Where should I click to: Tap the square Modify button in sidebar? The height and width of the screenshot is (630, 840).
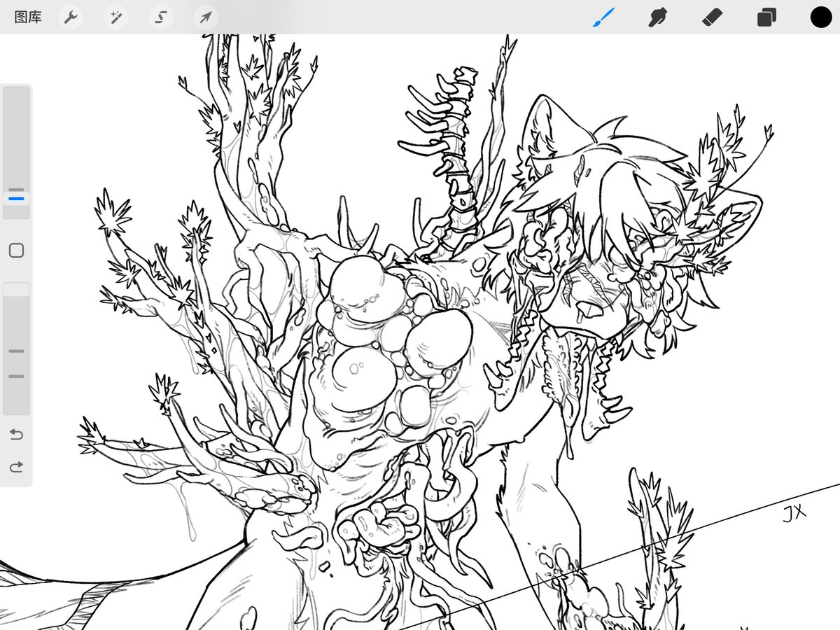tap(17, 251)
